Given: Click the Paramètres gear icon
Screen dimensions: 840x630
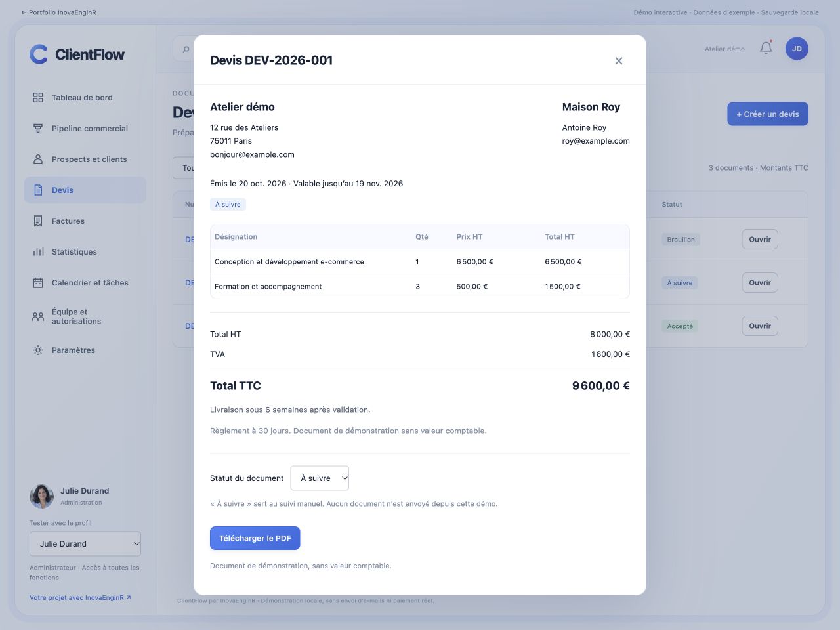Looking at the screenshot, I should [x=38, y=350].
